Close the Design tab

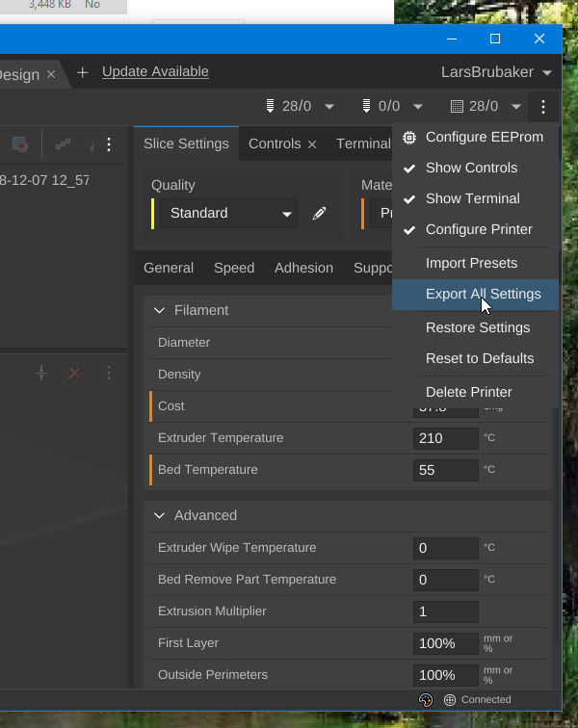click(x=51, y=74)
